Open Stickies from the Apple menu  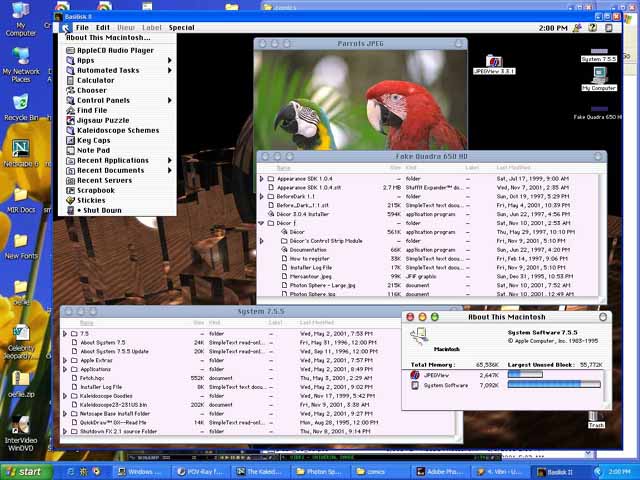pos(91,200)
